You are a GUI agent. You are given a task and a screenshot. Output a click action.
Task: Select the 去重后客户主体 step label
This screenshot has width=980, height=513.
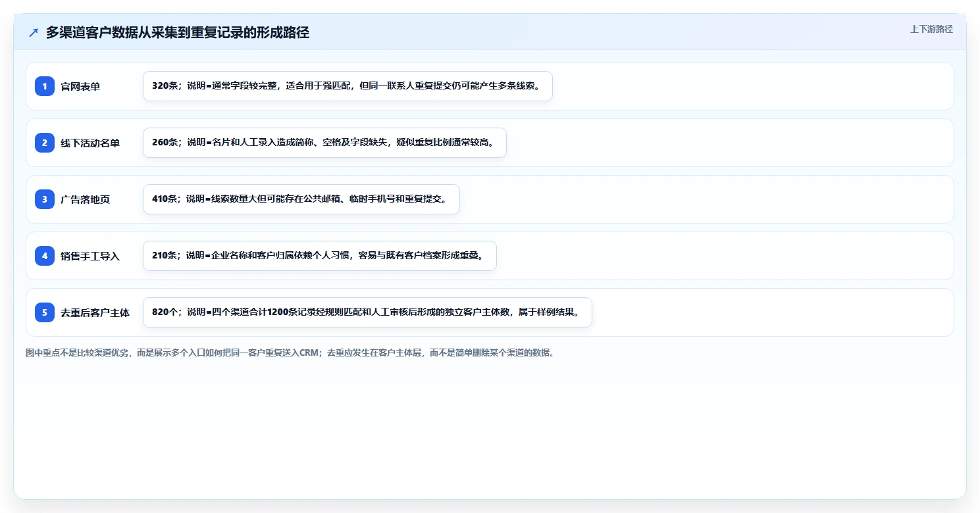pos(95,313)
